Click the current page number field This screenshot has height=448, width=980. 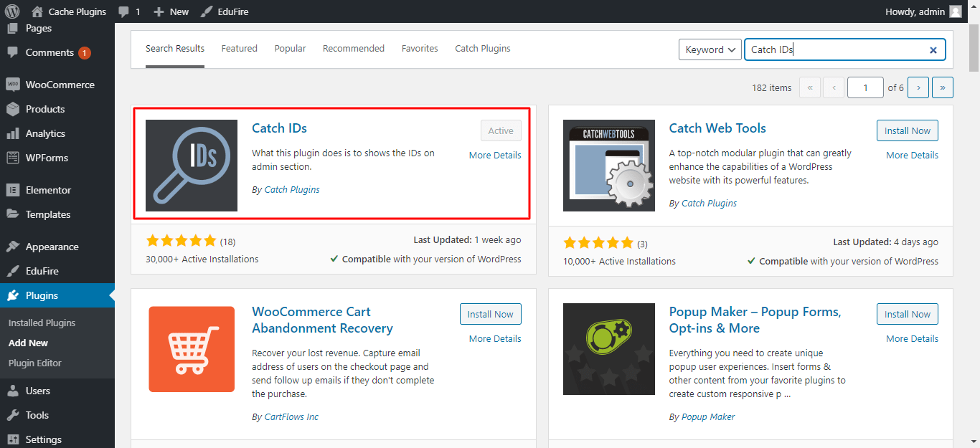pos(865,87)
